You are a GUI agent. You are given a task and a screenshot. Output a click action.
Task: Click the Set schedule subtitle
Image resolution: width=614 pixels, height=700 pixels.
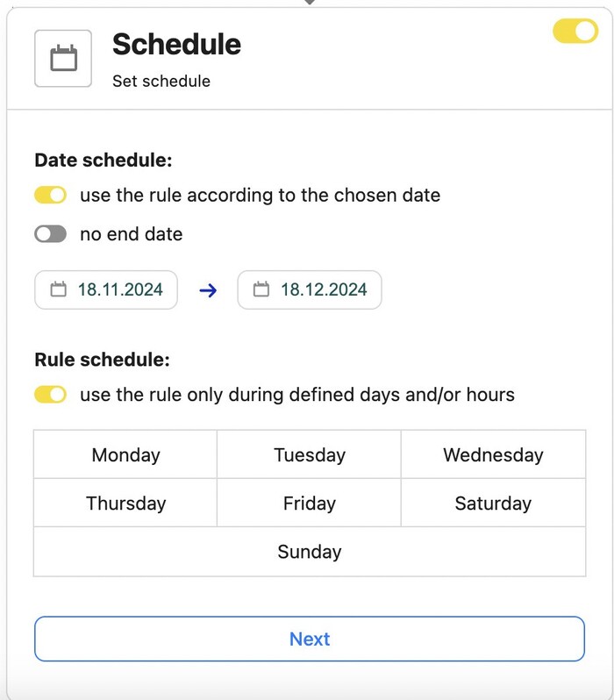point(161,81)
